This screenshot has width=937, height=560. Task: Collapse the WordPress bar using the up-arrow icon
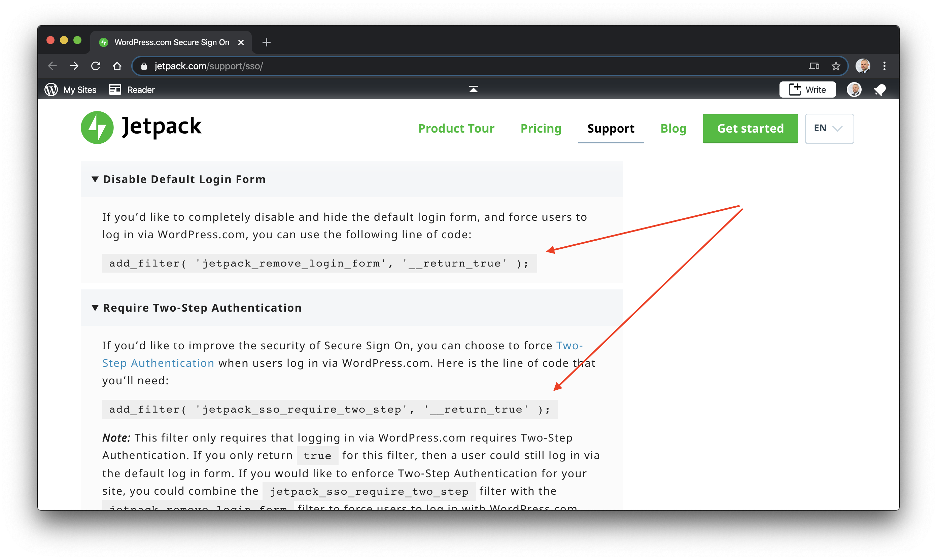point(473,89)
